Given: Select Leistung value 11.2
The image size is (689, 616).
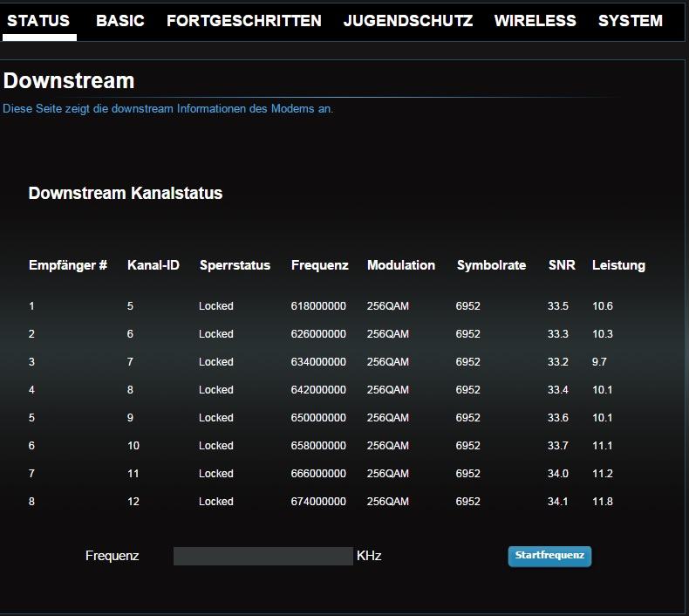Looking at the screenshot, I should (603, 474).
